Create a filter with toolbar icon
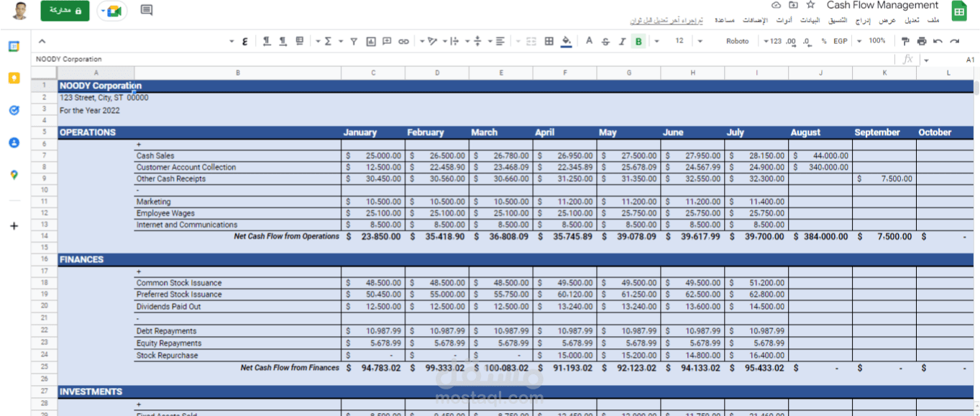Image resolution: width=980 pixels, height=416 pixels. click(353, 41)
